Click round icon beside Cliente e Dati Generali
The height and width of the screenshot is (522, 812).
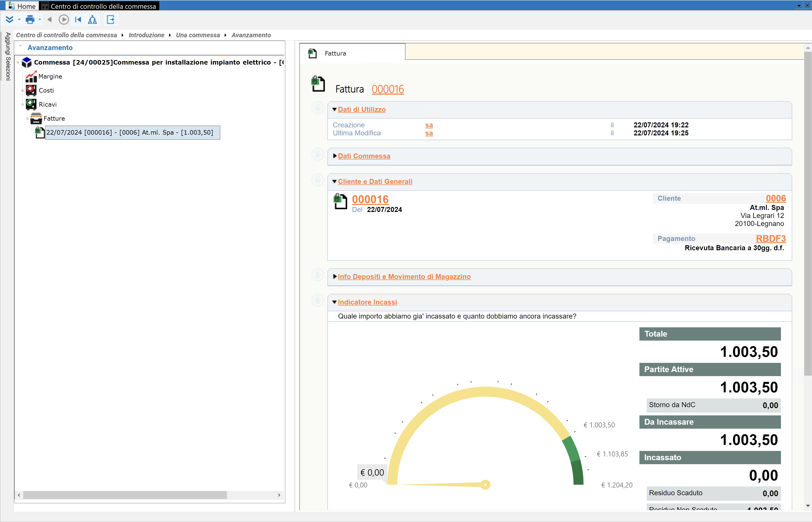pos(318,180)
